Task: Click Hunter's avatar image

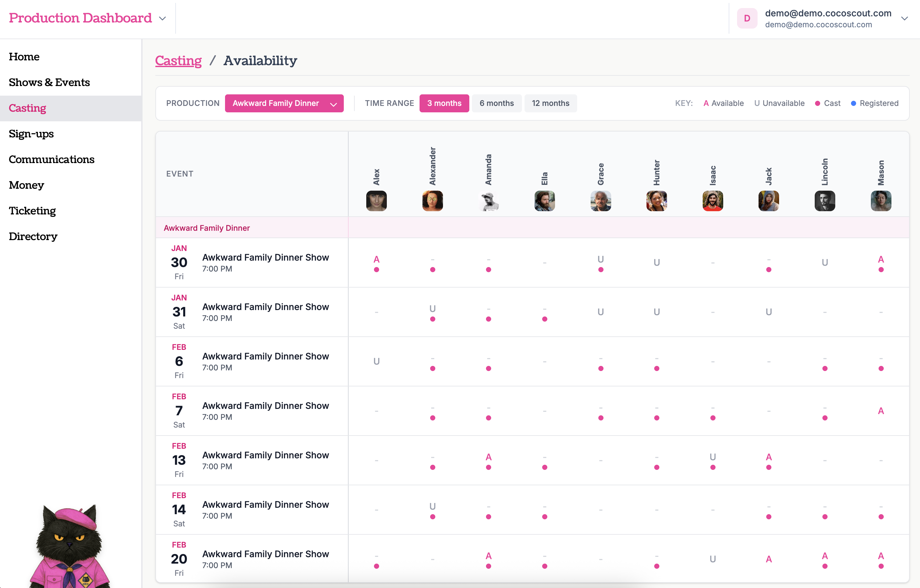Action: pyautogui.click(x=656, y=201)
